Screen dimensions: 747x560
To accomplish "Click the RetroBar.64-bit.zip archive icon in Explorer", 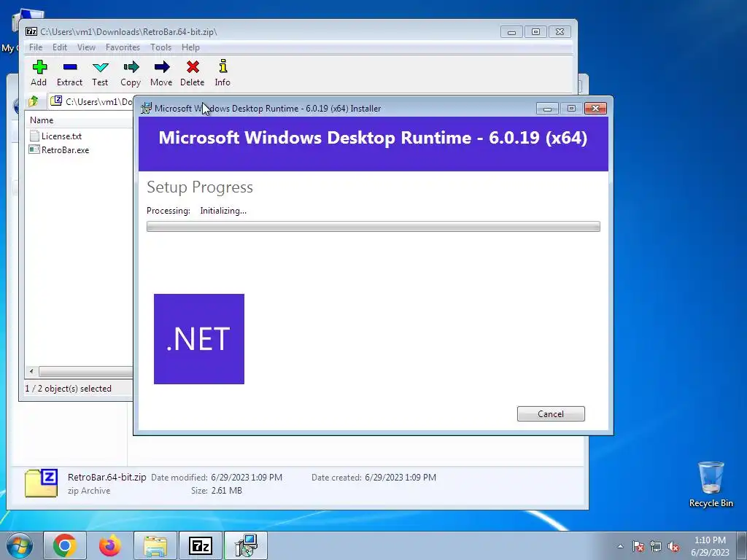I will (x=41, y=483).
